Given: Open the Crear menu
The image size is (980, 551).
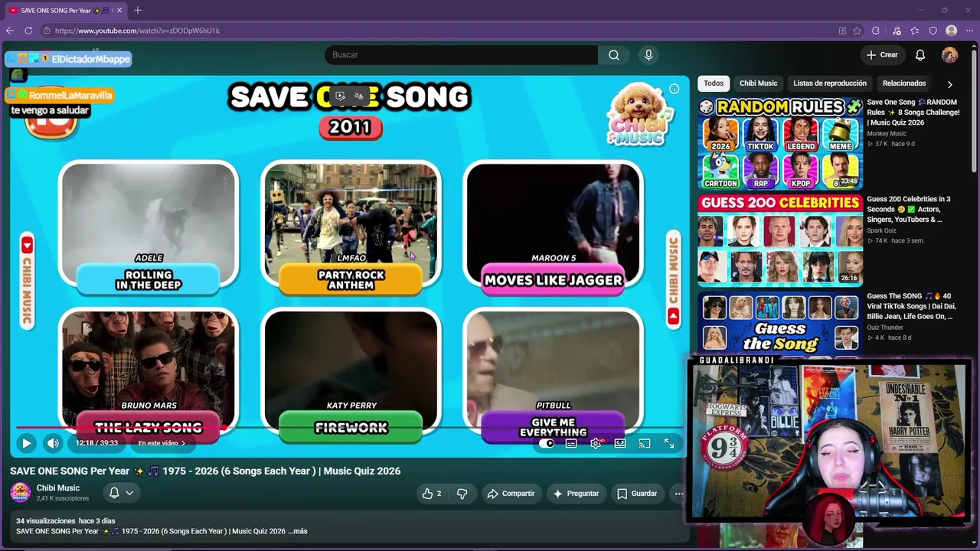Looking at the screenshot, I should click(882, 55).
